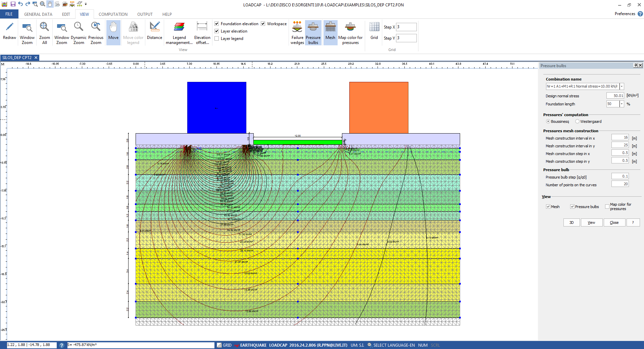Pin the Pressure bulbs panel
644x349 pixels.
[x=636, y=65]
